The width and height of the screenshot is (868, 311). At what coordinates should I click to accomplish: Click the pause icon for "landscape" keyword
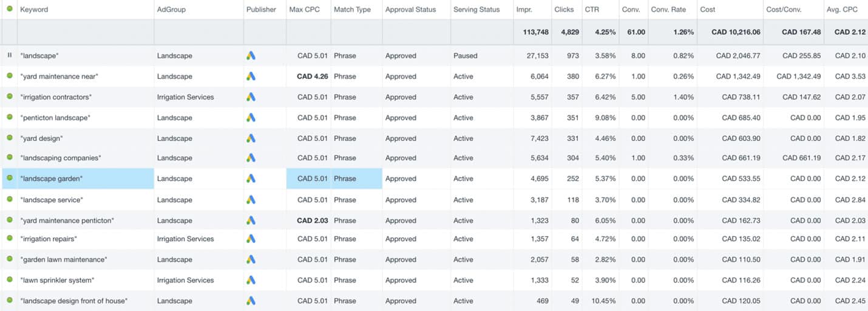(9, 55)
